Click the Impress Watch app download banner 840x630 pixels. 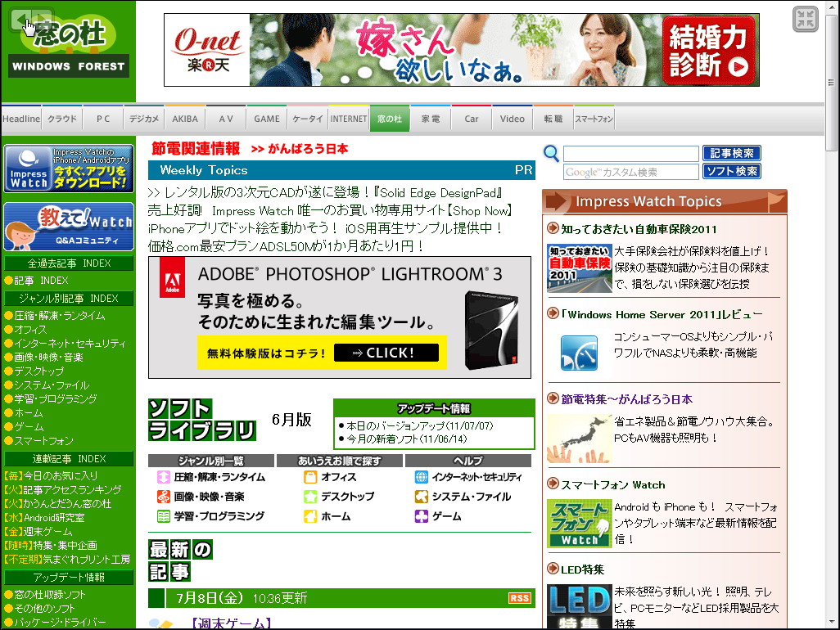coord(69,169)
